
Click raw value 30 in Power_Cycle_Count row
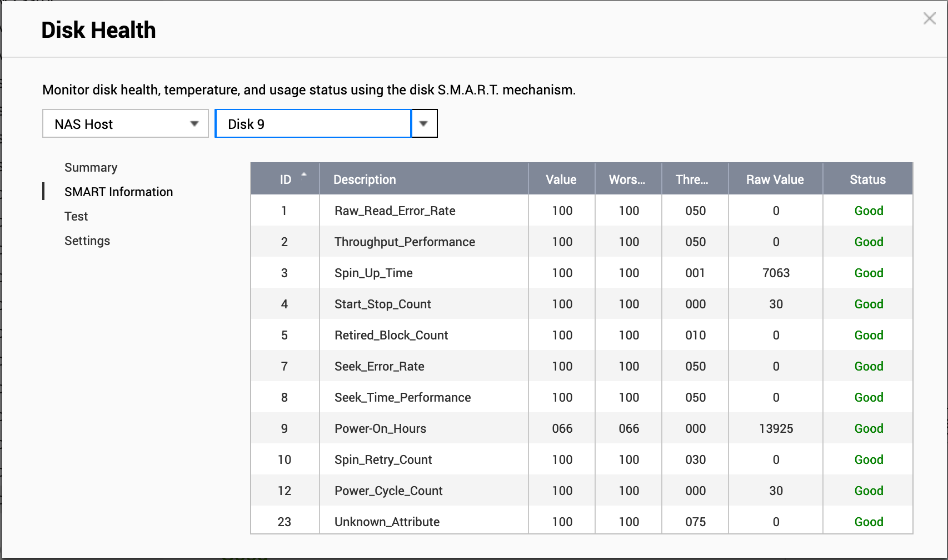pyautogui.click(x=776, y=491)
